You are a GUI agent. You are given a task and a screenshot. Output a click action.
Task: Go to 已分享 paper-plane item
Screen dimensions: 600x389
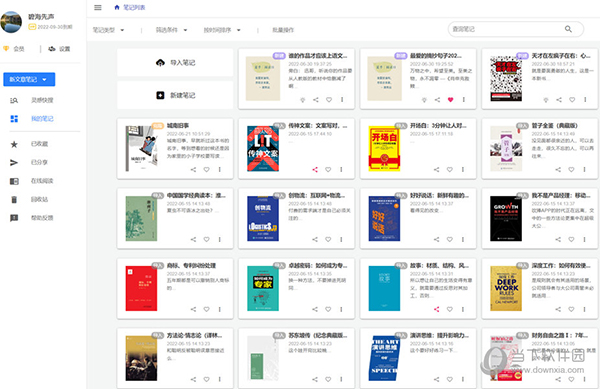29,163
